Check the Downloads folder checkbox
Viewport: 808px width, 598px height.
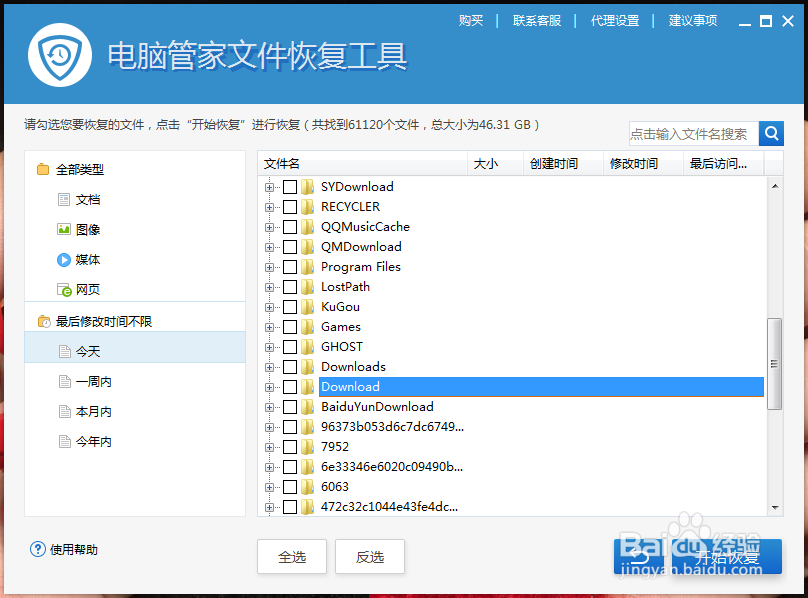[x=290, y=367]
